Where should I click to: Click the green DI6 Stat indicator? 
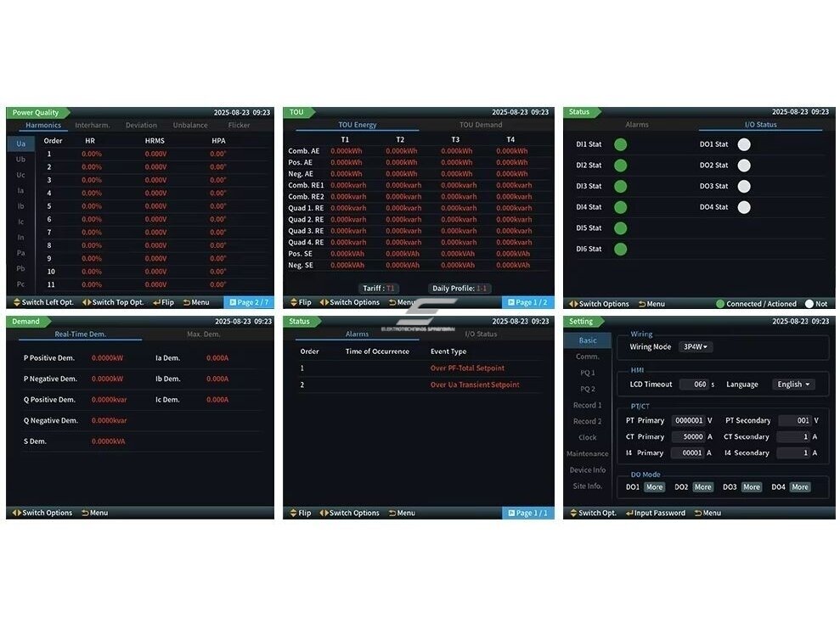point(620,249)
